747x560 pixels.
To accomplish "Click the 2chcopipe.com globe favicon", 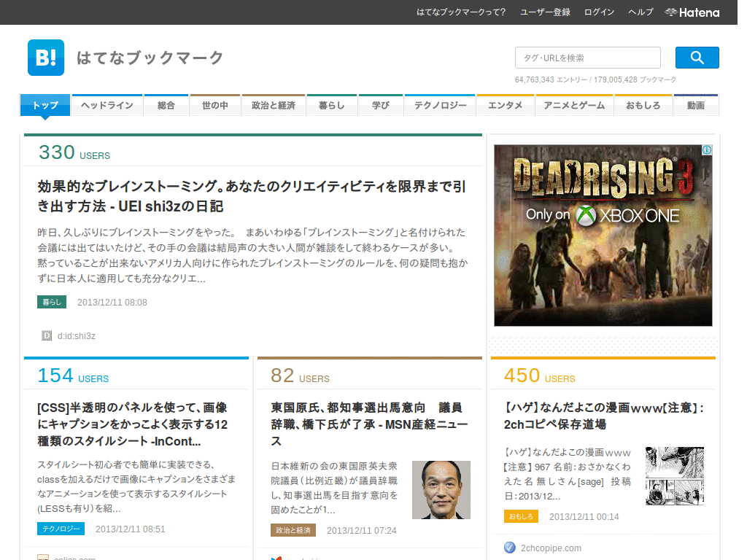I will point(510,548).
